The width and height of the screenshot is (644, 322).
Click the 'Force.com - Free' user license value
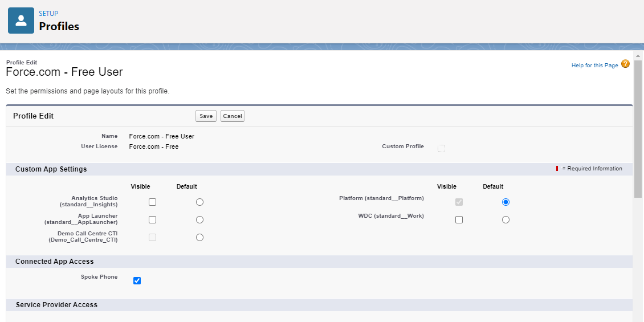pyautogui.click(x=154, y=146)
